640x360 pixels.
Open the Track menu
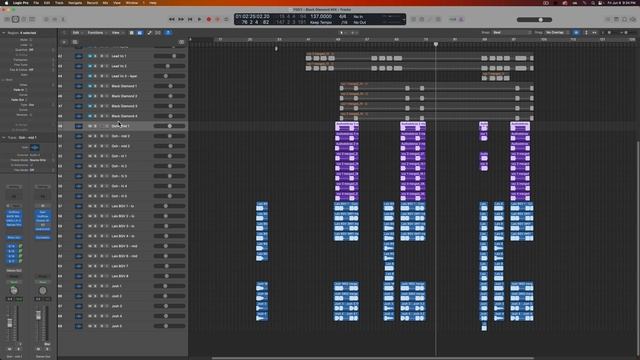tap(59, 3)
